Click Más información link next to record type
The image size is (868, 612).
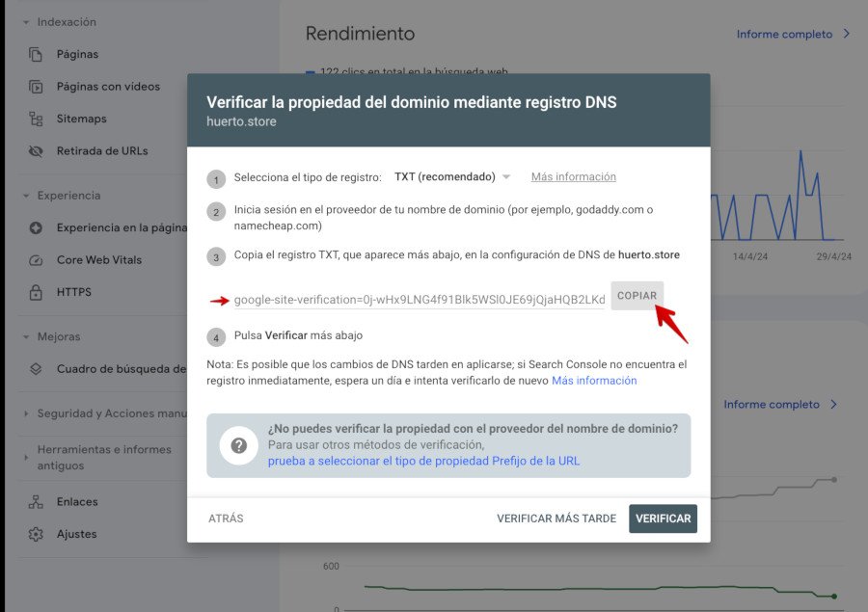tap(574, 177)
